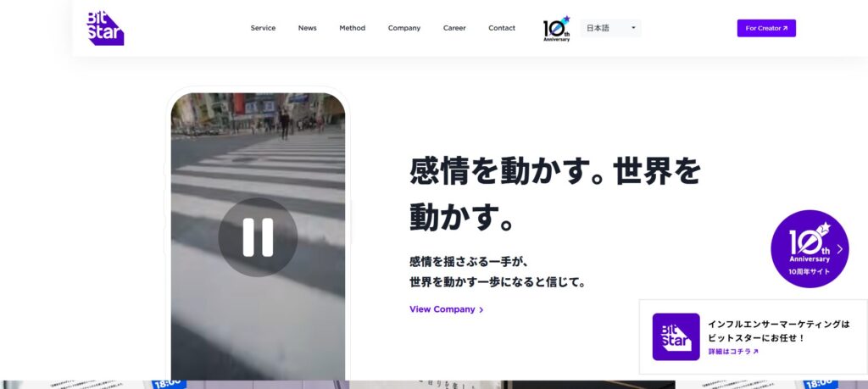Image resolution: width=868 pixels, height=389 pixels.
Task: Open the Service menu item
Action: point(263,28)
